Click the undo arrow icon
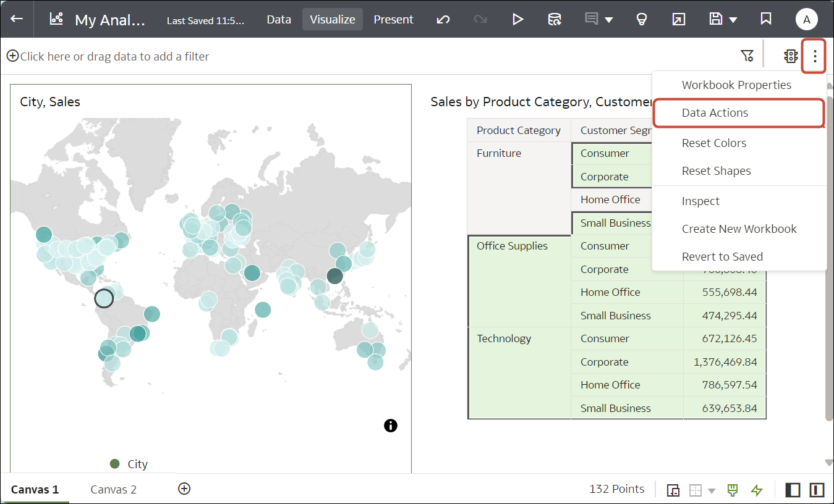 point(443,19)
